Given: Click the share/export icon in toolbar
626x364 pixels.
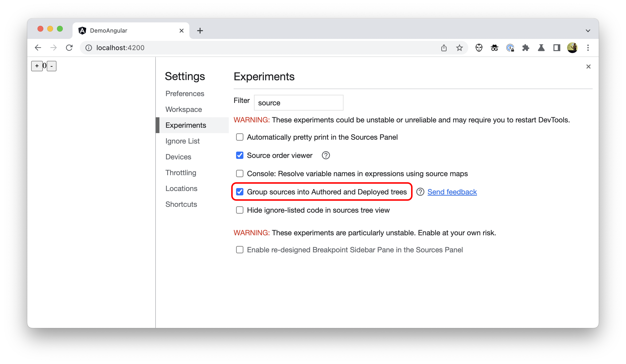Looking at the screenshot, I should pyautogui.click(x=444, y=48).
